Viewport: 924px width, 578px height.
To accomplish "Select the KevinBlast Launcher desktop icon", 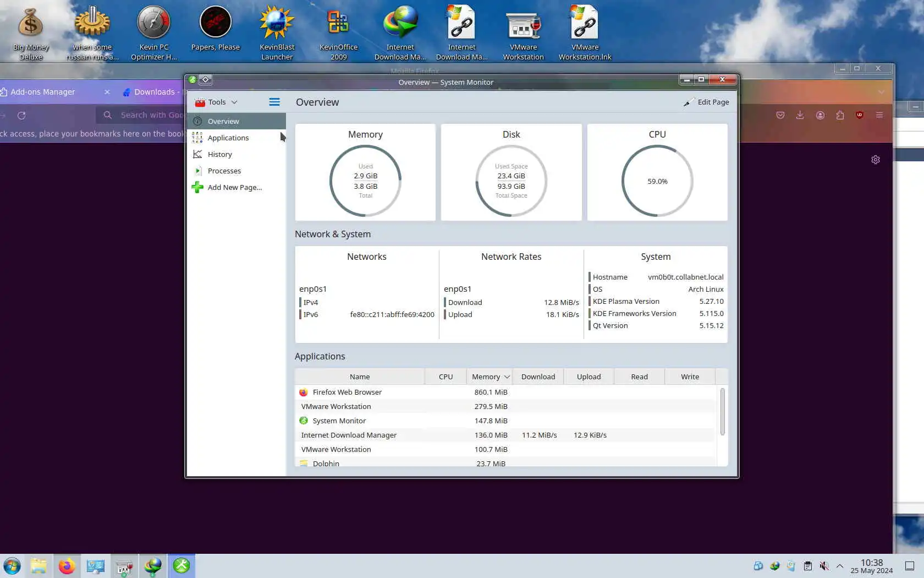I will pos(277,33).
